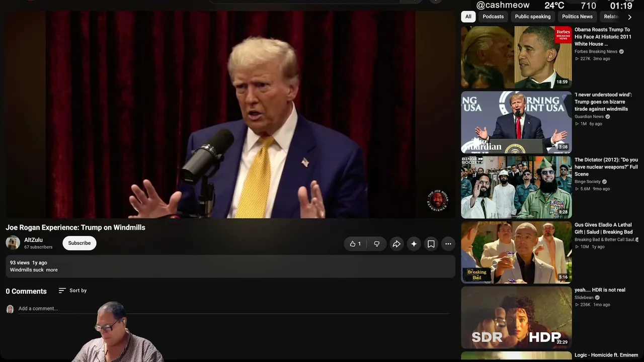This screenshot has width=644, height=362.
Task: Click the @cashmeow overlay handle
Action: (x=503, y=5)
